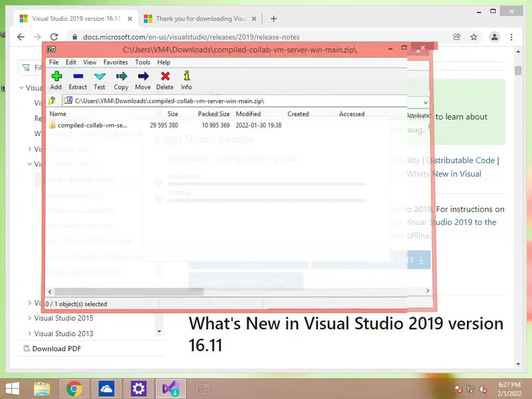532x399 pixels.
Task: Open File Explorer from taskbar
Action: pos(42,389)
